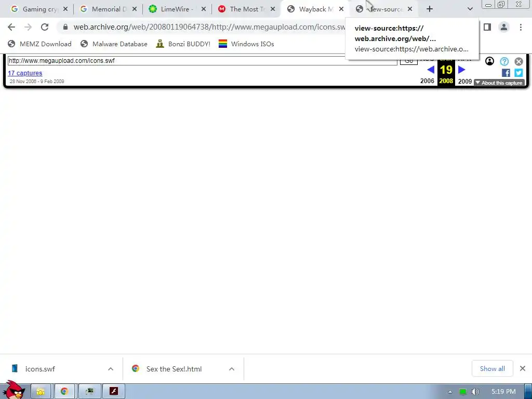Click the Wayback Go button

coord(408,61)
